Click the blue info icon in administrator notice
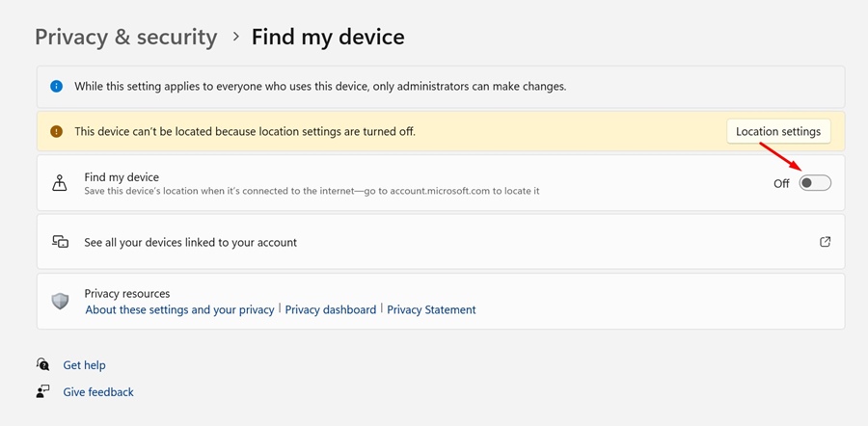868x426 pixels. (x=56, y=86)
